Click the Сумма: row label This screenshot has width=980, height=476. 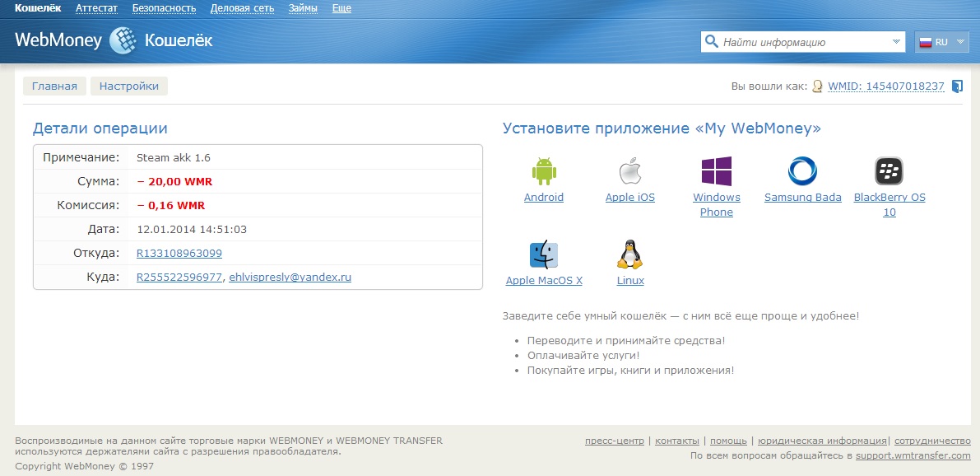tap(96, 181)
